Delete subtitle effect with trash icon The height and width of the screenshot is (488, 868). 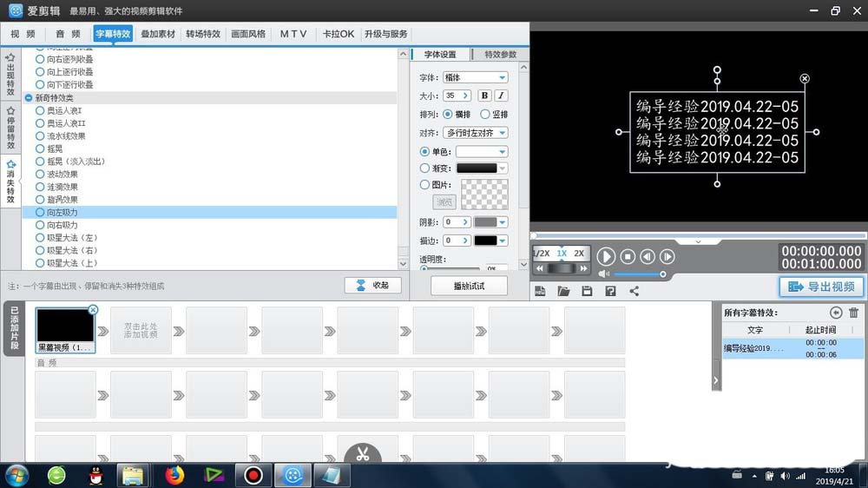[x=853, y=313]
